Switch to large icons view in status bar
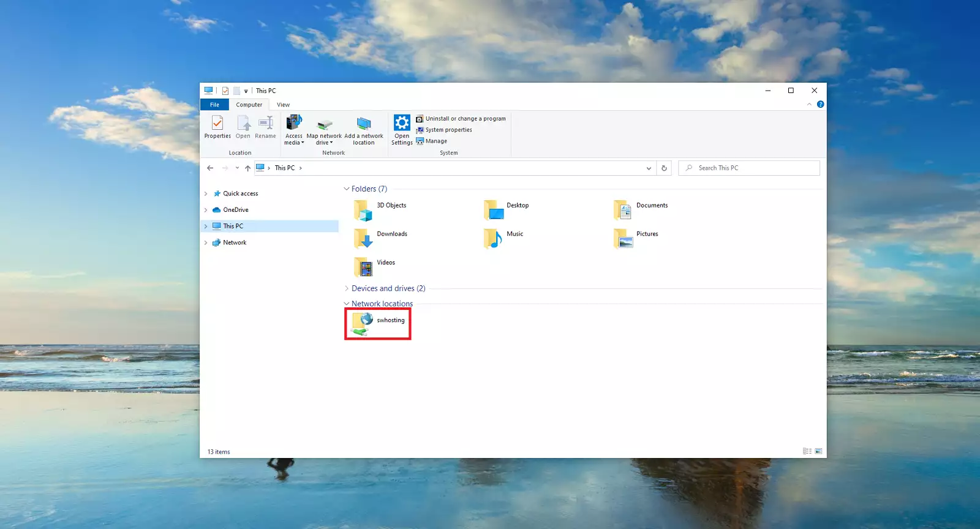The image size is (980, 529). click(x=818, y=451)
